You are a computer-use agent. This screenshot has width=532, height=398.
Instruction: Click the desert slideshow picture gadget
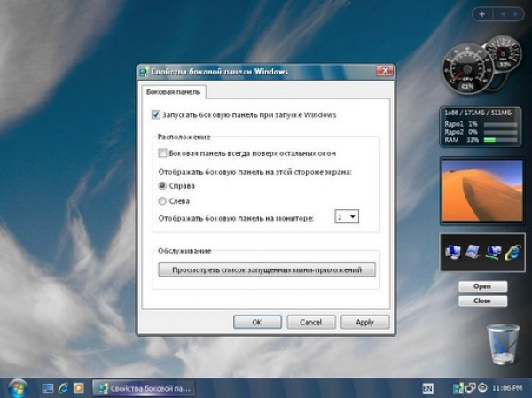(482, 191)
